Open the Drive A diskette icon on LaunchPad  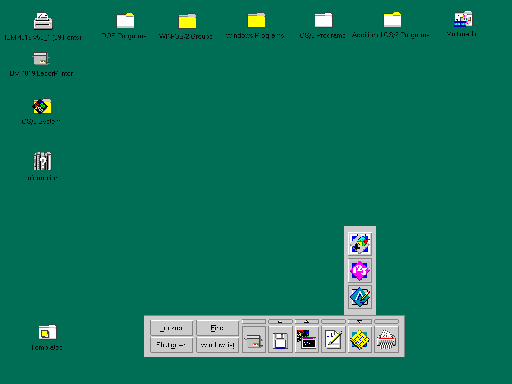[280, 339]
